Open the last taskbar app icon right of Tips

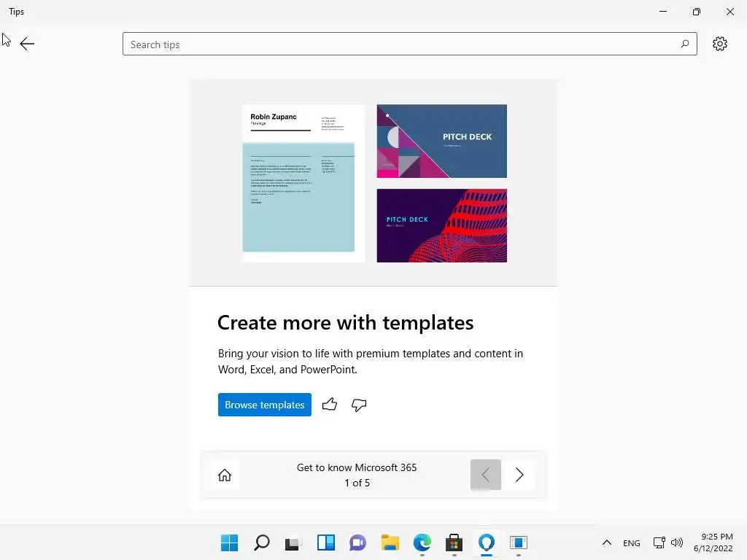pyautogui.click(x=519, y=542)
